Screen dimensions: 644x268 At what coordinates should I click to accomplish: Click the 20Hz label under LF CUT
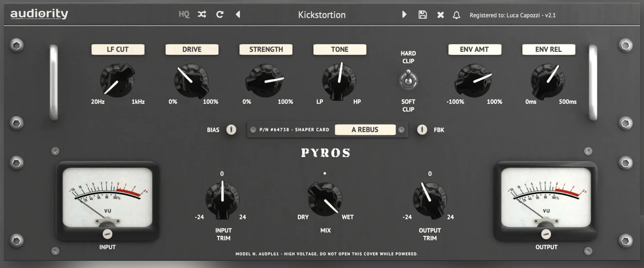pyautogui.click(x=98, y=102)
